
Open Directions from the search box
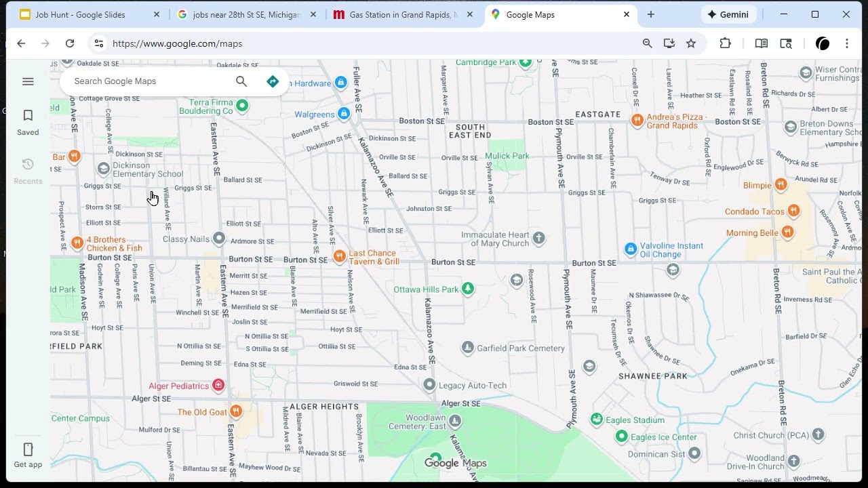pos(273,81)
